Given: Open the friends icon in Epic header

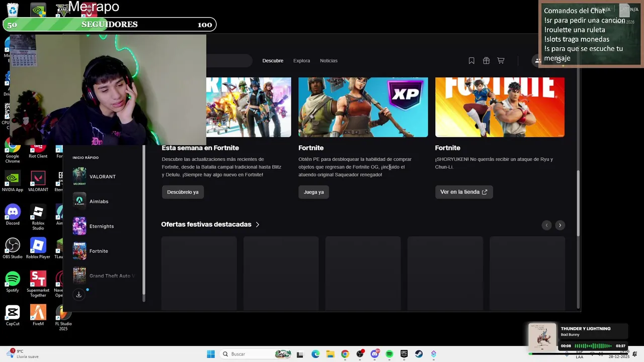Looking at the screenshot, I should [x=538, y=61].
